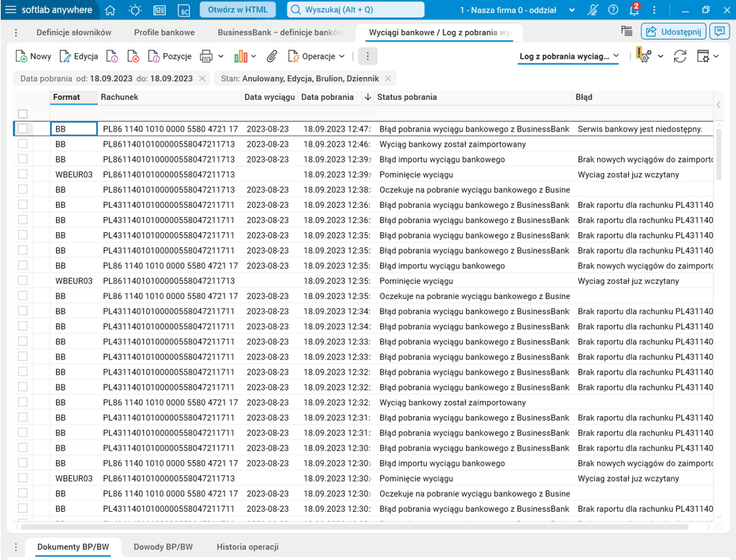Select Wyciągi bankowe / Log z pobrania tab
This screenshot has width=736, height=560.
[440, 32]
